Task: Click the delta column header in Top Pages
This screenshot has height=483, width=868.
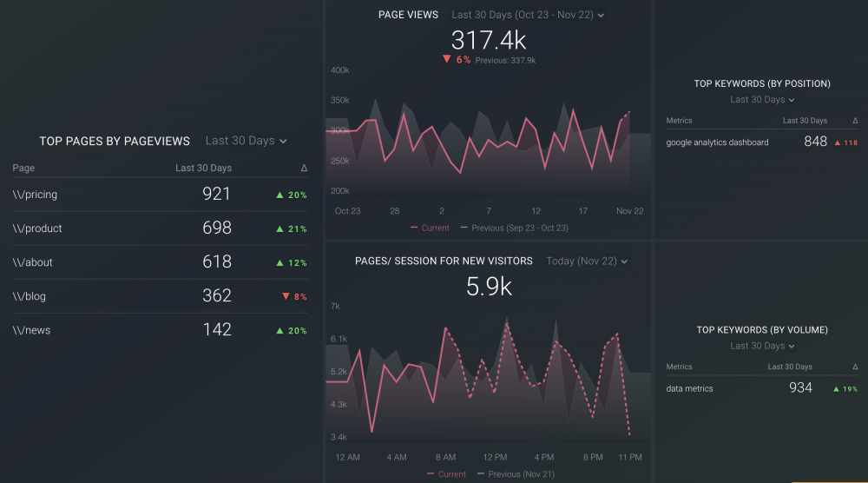Action: tap(304, 168)
